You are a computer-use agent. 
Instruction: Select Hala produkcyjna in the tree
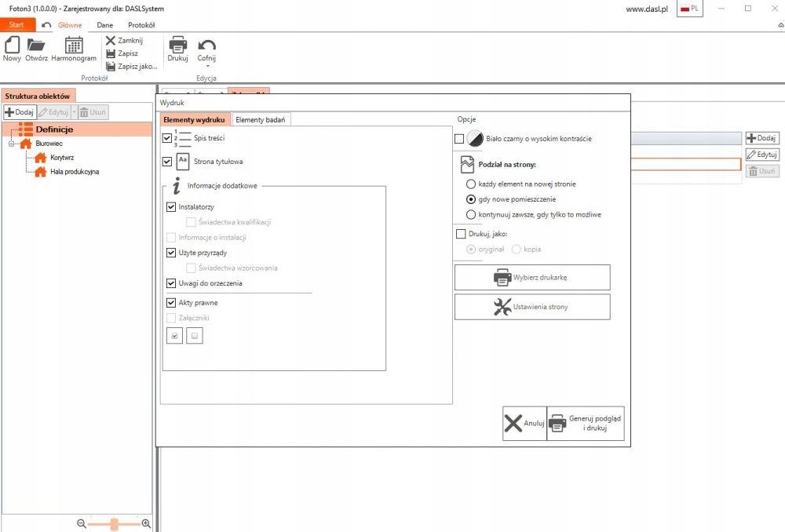75,172
